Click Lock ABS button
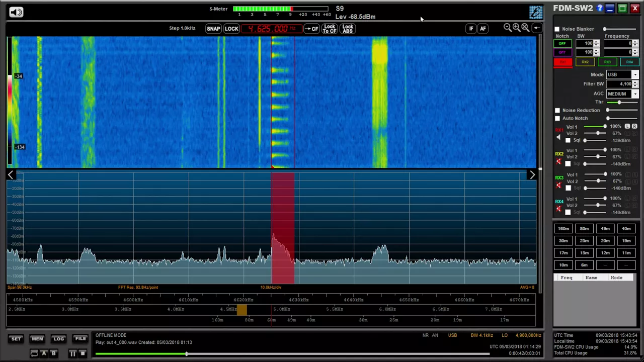The height and width of the screenshot is (362, 644). coord(348,29)
